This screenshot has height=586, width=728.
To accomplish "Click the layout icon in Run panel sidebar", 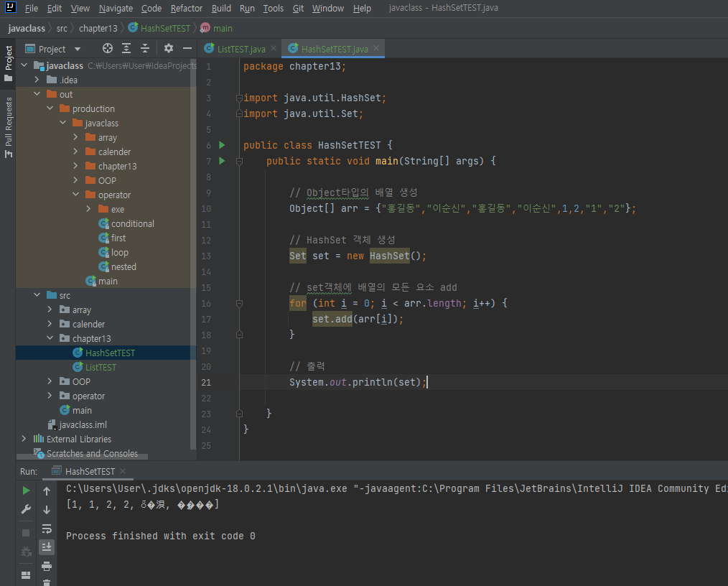I will [x=26, y=575].
